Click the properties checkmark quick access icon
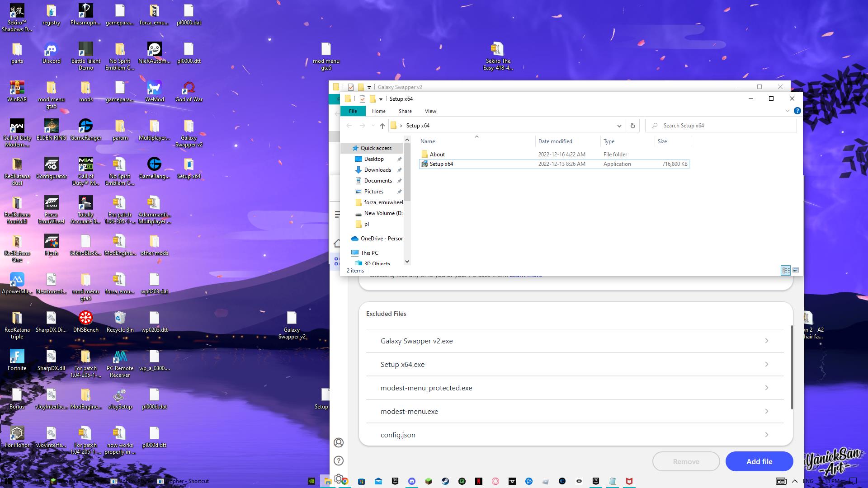The width and height of the screenshot is (868, 488). [362, 99]
